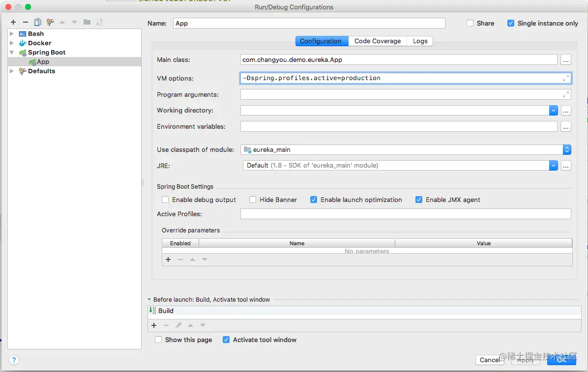
Task: Expand the Defaults tree node
Action: [x=12, y=71]
